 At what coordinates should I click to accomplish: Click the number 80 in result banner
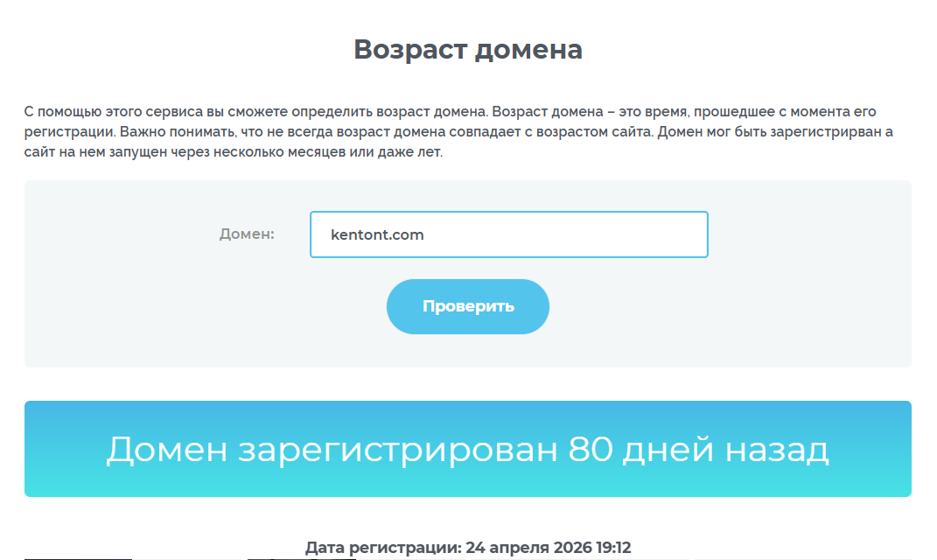click(591, 449)
